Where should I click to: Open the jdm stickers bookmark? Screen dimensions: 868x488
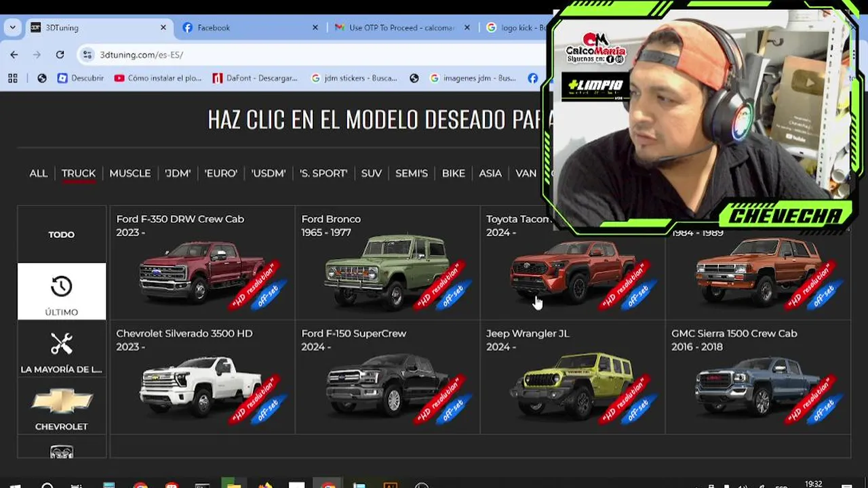coord(354,78)
